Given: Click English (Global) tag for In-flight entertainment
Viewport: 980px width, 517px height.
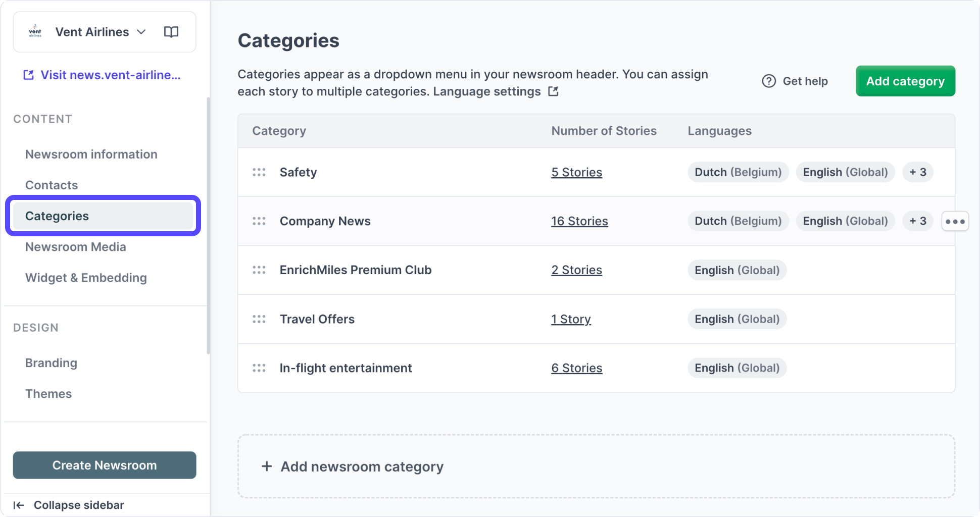Looking at the screenshot, I should pyautogui.click(x=737, y=368).
